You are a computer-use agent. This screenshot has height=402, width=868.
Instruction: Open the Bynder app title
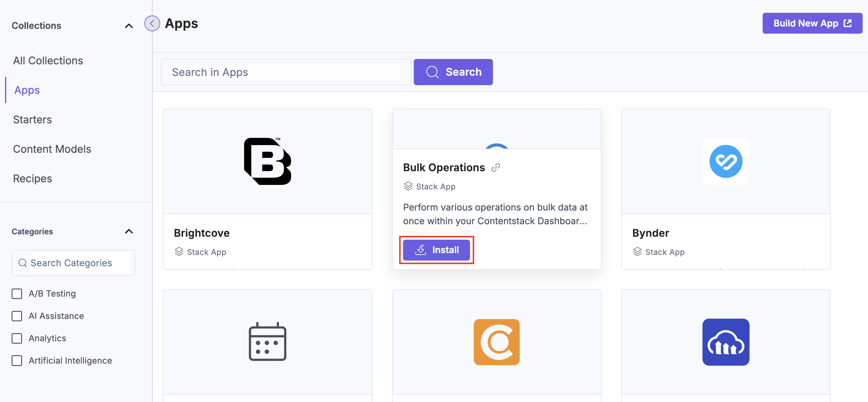click(x=650, y=233)
